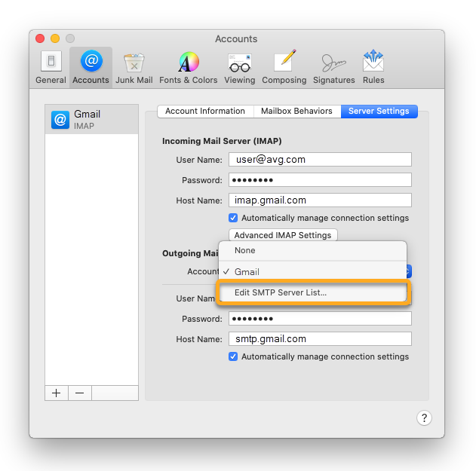
Task: Click the outgoing Password field
Action: coord(320,319)
